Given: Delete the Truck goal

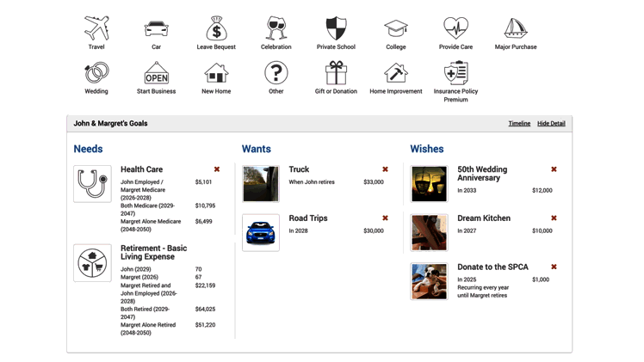Looking at the screenshot, I should coord(385,169).
